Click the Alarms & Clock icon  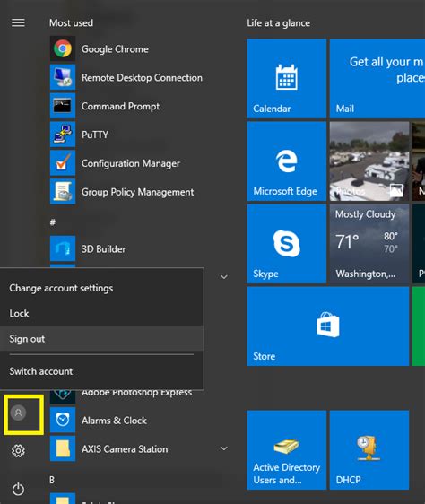63,420
